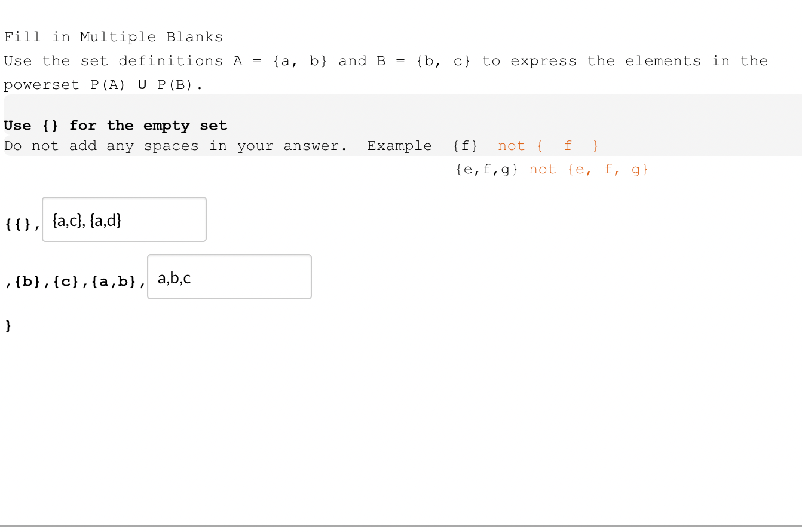Click the 'Example' label text
This screenshot has height=532, width=802.
coord(399,145)
